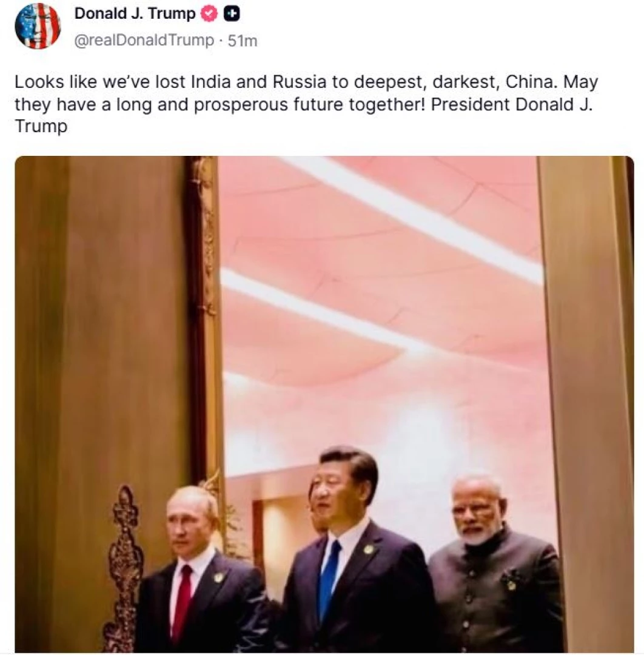The width and height of the screenshot is (644, 655).
Task: Visit the @realDonaldTrump handle link
Action: tap(144, 41)
